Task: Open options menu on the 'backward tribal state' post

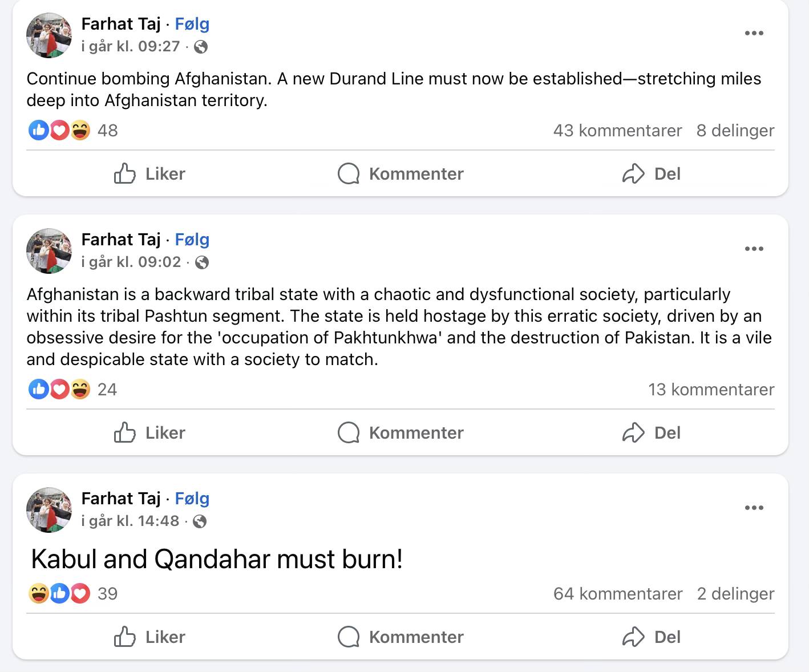Action: (x=754, y=249)
